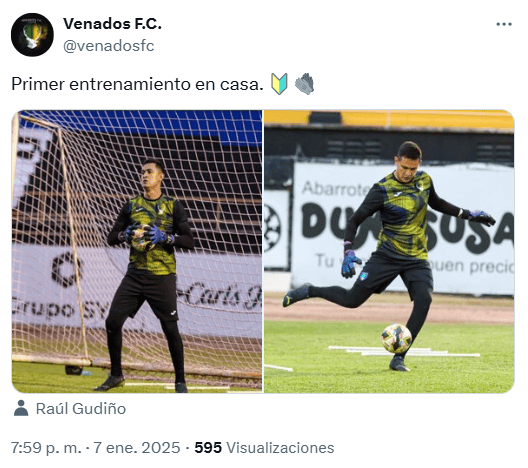The width and height of the screenshot is (528, 468).
Task: Open left photo of goalkeeper in goal
Action: 137,251
